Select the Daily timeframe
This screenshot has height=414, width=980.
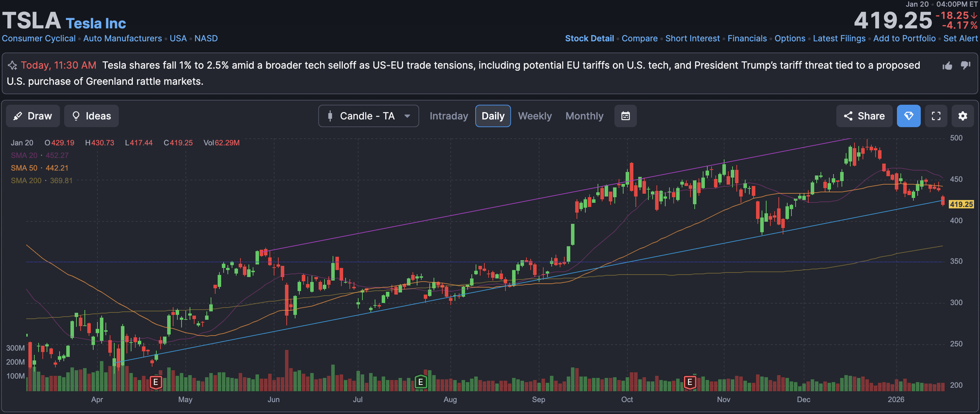coord(493,116)
